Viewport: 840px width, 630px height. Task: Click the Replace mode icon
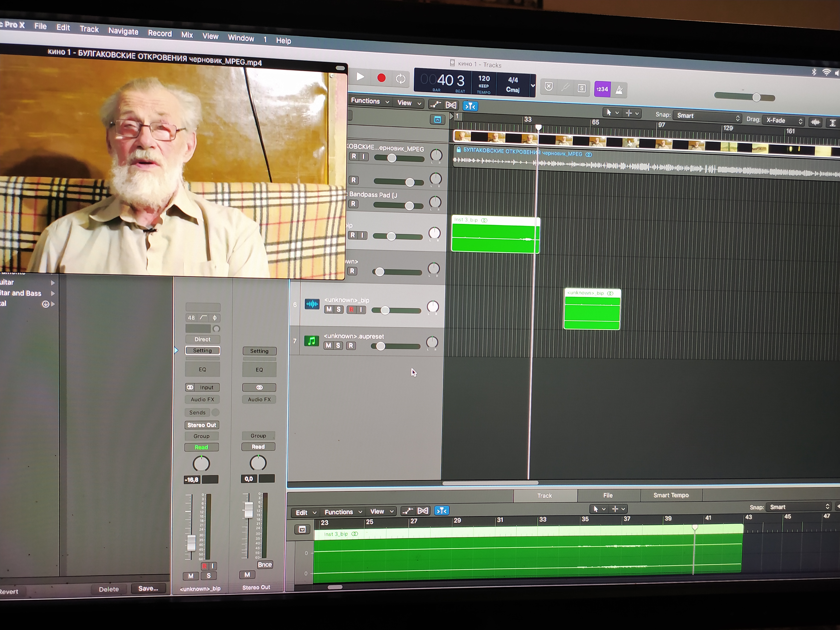[549, 87]
